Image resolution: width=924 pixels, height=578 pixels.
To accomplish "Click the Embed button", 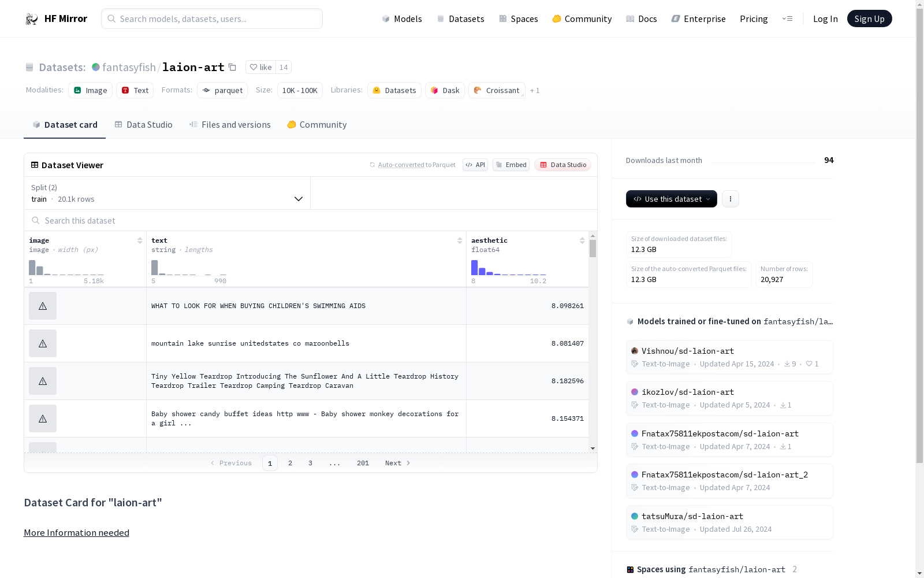I will point(511,165).
